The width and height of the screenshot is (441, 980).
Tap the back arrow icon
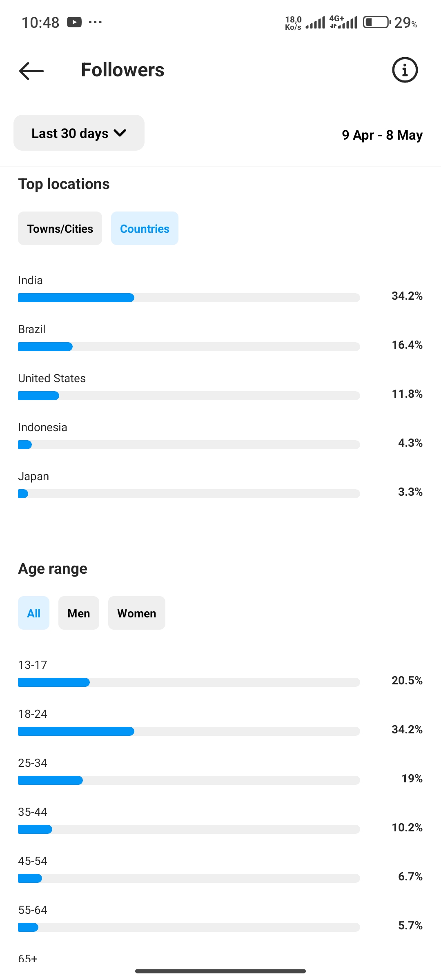[x=31, y=71]
